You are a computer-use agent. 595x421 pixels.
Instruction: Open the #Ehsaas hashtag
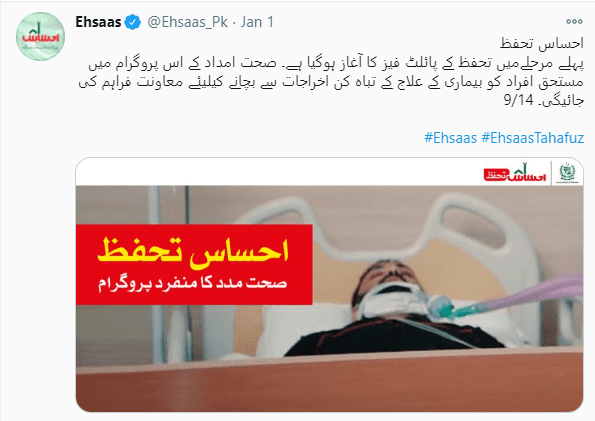pos(450,138)
